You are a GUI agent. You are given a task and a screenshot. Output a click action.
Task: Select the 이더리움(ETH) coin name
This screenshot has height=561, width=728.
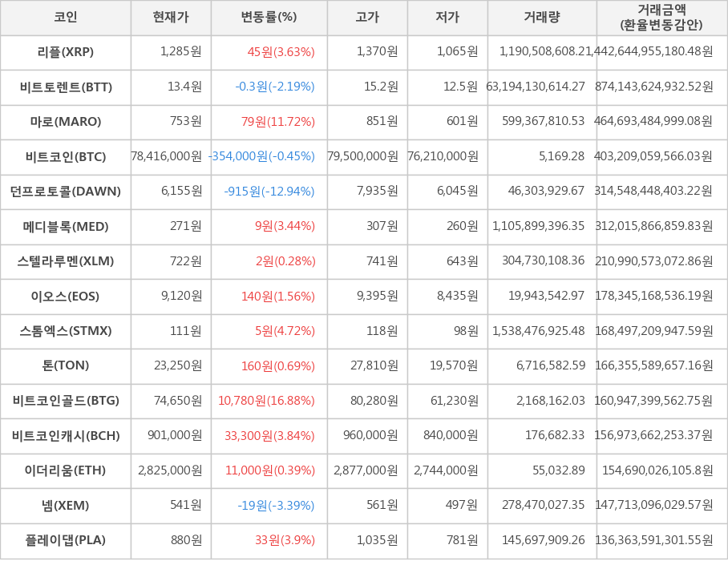(x=66, y=470)
